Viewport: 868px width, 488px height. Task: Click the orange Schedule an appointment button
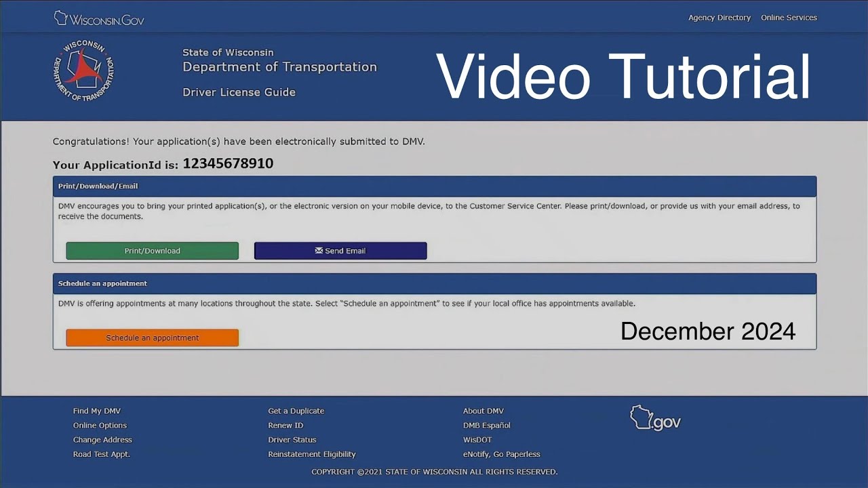point(153,338)
